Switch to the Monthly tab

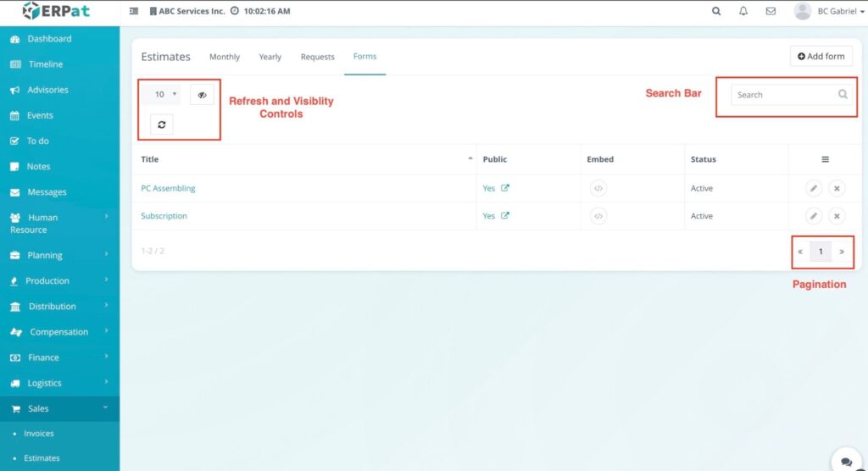[225, 57]
